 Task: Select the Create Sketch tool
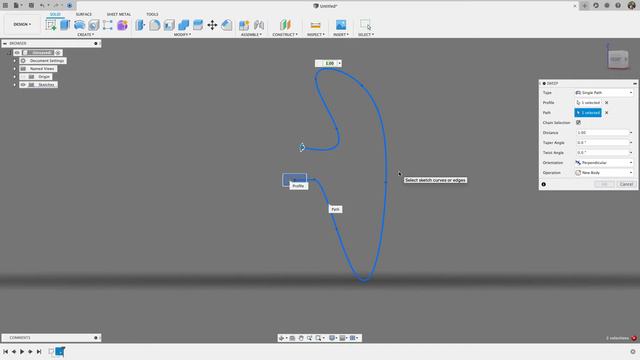(x=51, y=25)
